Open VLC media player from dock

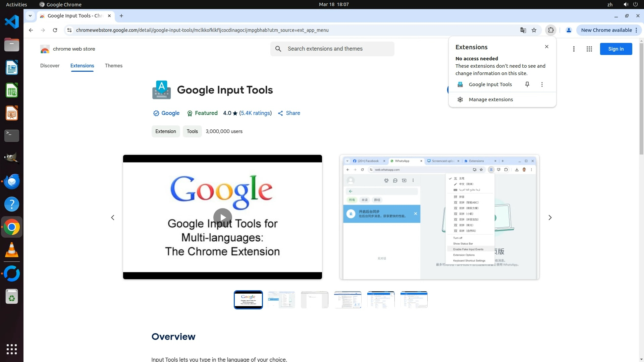point(12,250)
